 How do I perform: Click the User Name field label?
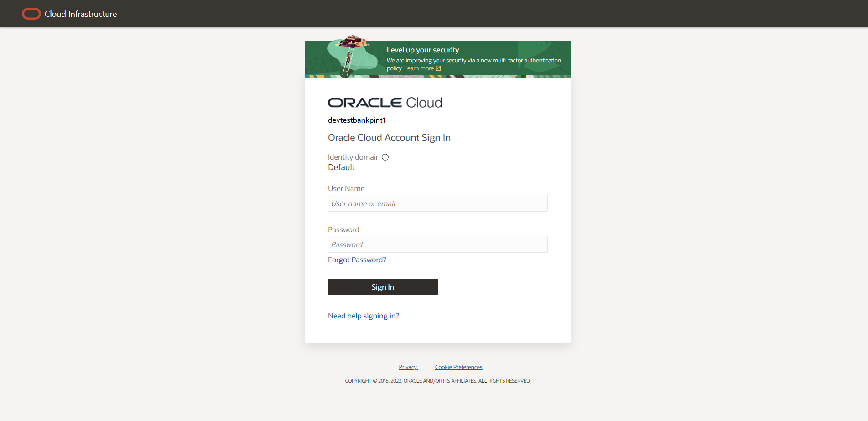coord(346,189)
